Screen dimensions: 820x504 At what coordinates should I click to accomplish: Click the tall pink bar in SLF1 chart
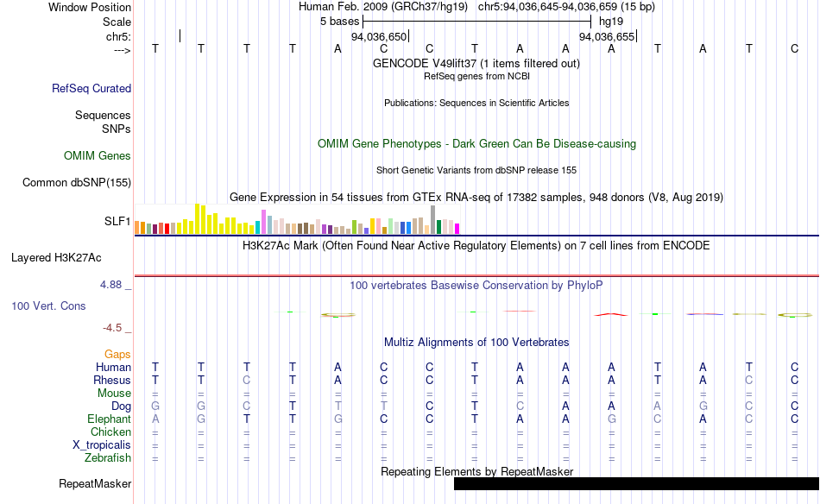(263, 222)
